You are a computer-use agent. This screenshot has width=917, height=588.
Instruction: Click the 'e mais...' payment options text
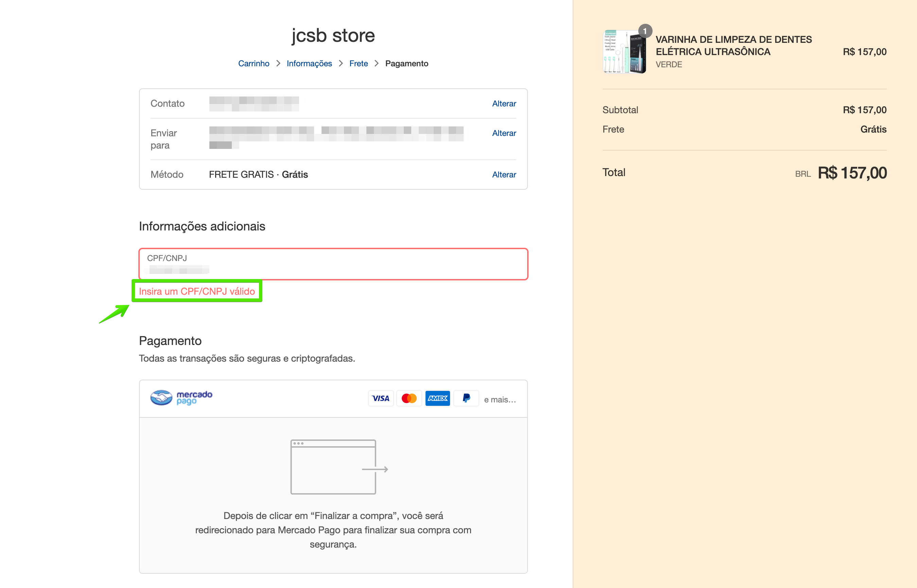pos(499,400)
